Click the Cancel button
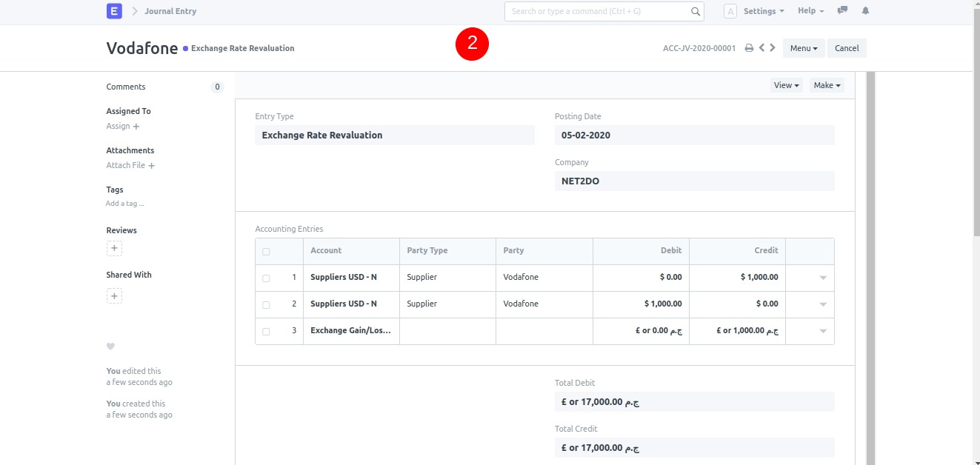 click(x=847, y=48)
